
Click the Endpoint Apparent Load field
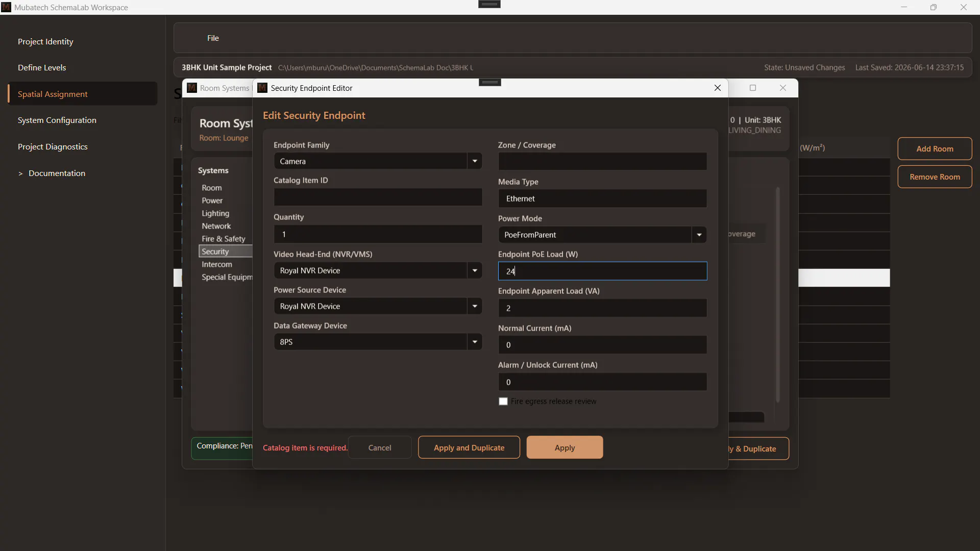(x=602, y=308)
